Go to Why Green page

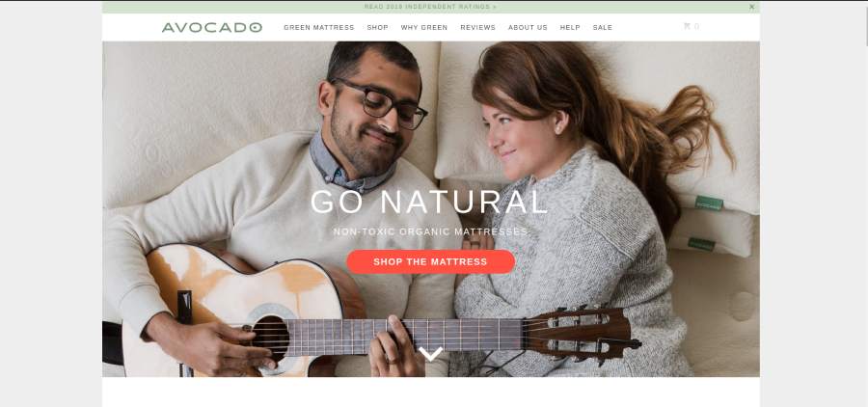coord(424,28)
